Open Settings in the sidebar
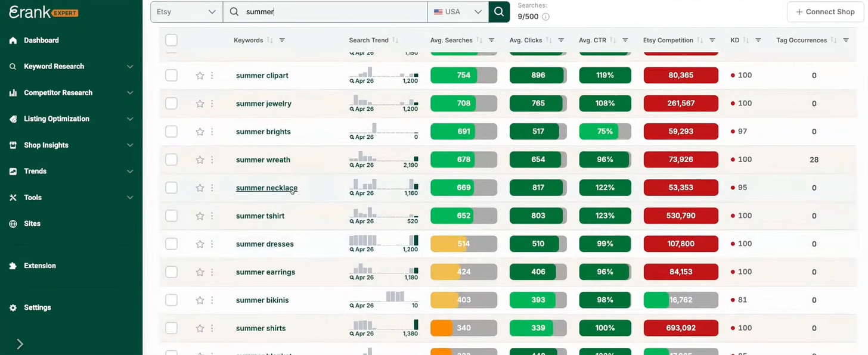The image size is (868, 355). point(37,308)
